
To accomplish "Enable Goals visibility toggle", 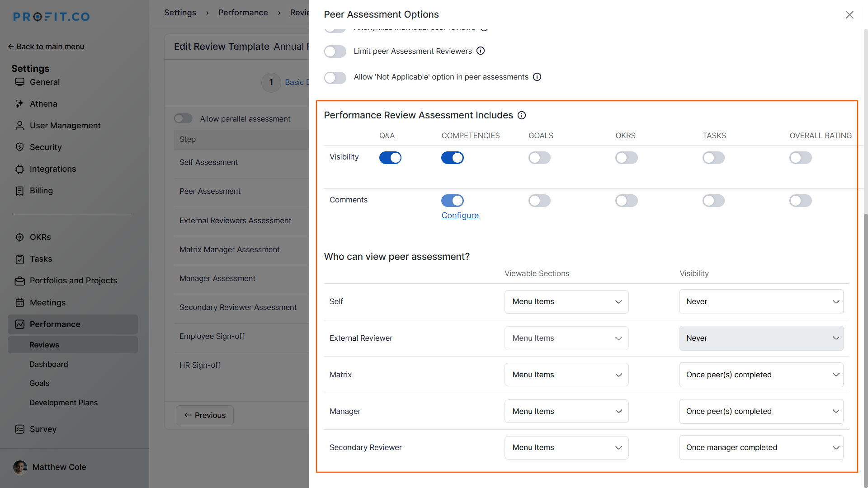I will 539,158.
